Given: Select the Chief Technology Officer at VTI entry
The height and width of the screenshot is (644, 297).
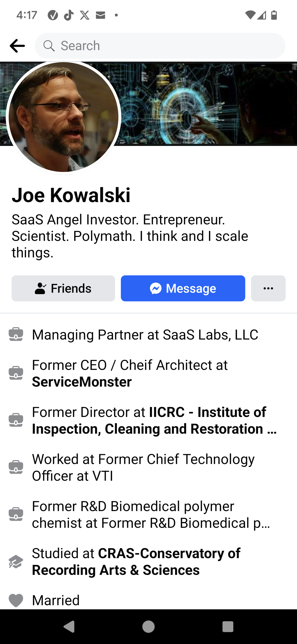Looking at the screenshot, I should tap(143, 467).
